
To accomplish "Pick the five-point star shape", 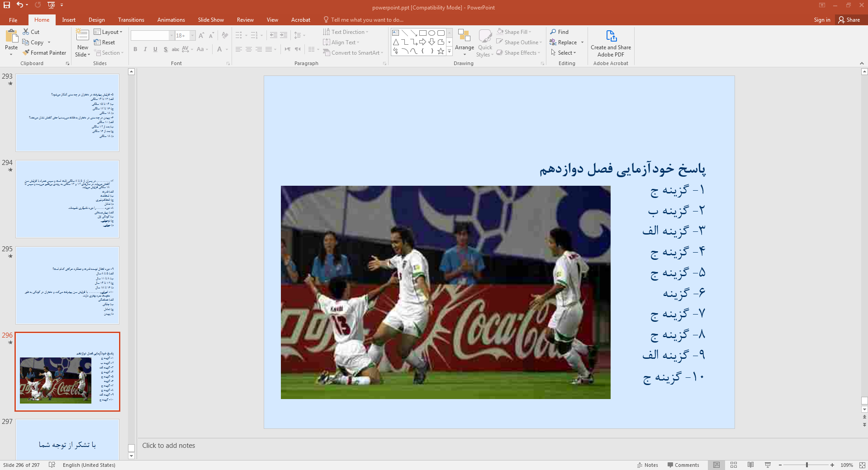I will 441,51.
